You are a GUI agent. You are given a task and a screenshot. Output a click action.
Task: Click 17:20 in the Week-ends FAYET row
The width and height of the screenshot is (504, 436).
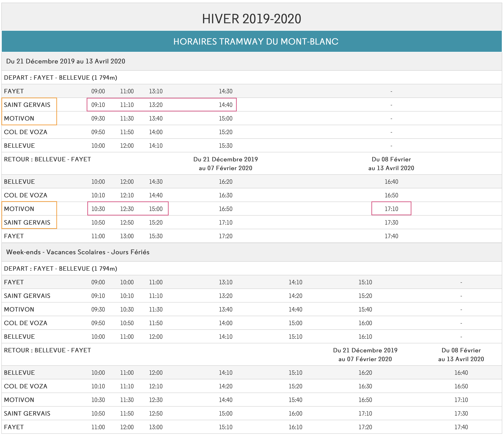click(x=365, y=427)
